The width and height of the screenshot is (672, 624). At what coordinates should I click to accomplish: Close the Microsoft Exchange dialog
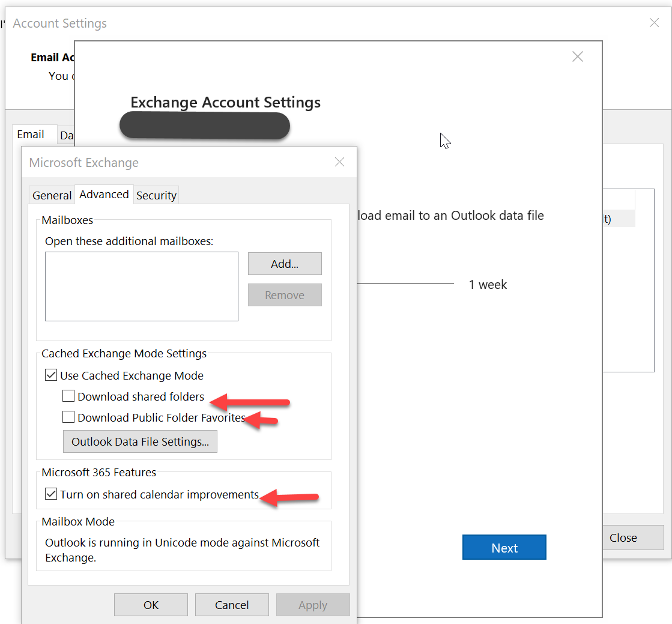[x=339, y=162]
